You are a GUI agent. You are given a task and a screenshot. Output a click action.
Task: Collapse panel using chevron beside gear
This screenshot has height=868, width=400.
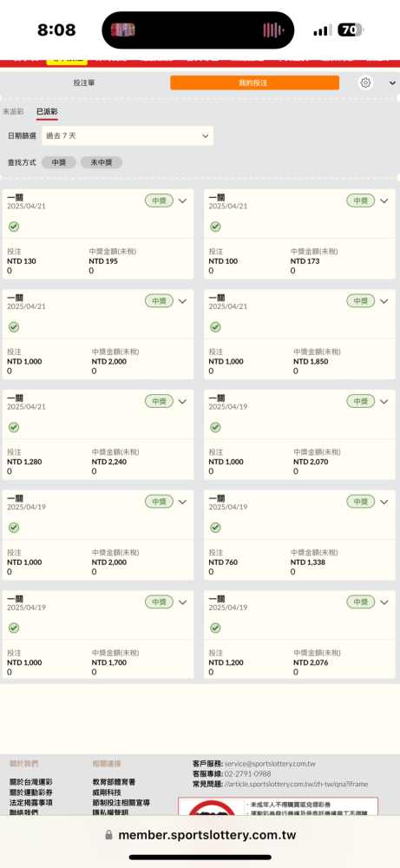392,83
